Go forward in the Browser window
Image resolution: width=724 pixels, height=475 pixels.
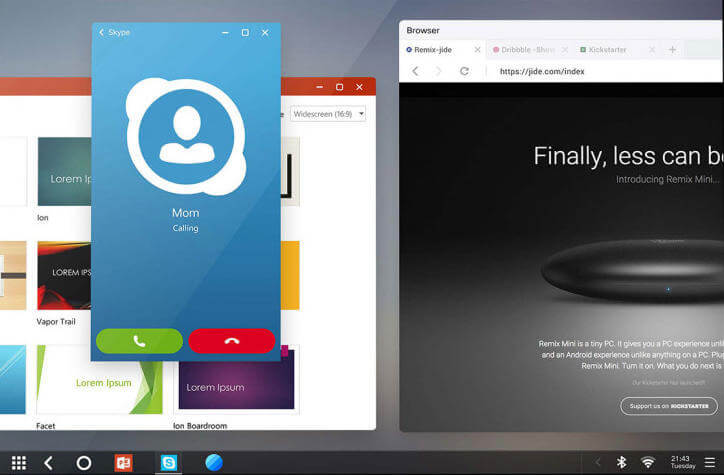point(439,71)
